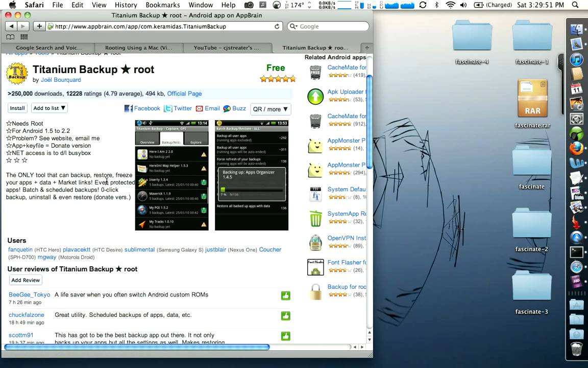Click the SystemApp Remover green trash icon
This screenshot has height=368, width=588.
click(315, 219)
